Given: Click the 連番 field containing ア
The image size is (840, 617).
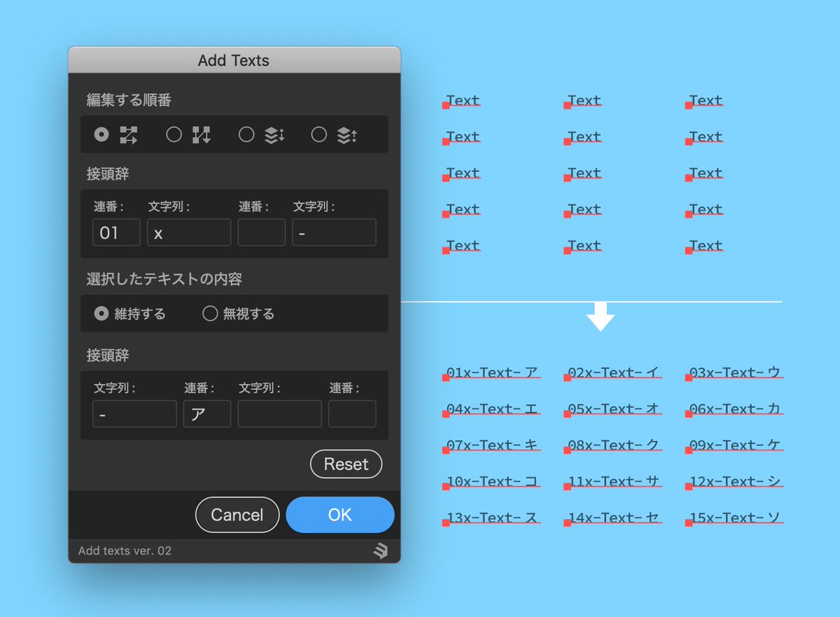Looking at the screenshot, I should coord(206,413).
